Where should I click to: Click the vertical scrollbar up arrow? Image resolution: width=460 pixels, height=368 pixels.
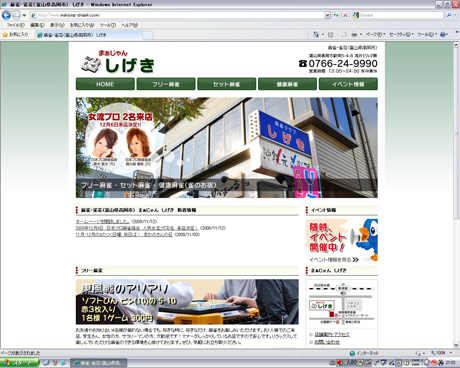456,45
